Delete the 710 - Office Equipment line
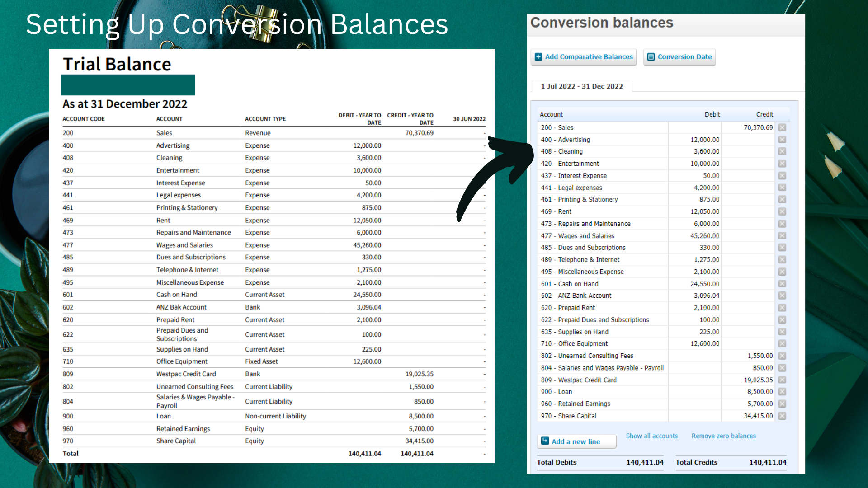The height and width of the screenshot is (488, 868). tap(782, 344)
